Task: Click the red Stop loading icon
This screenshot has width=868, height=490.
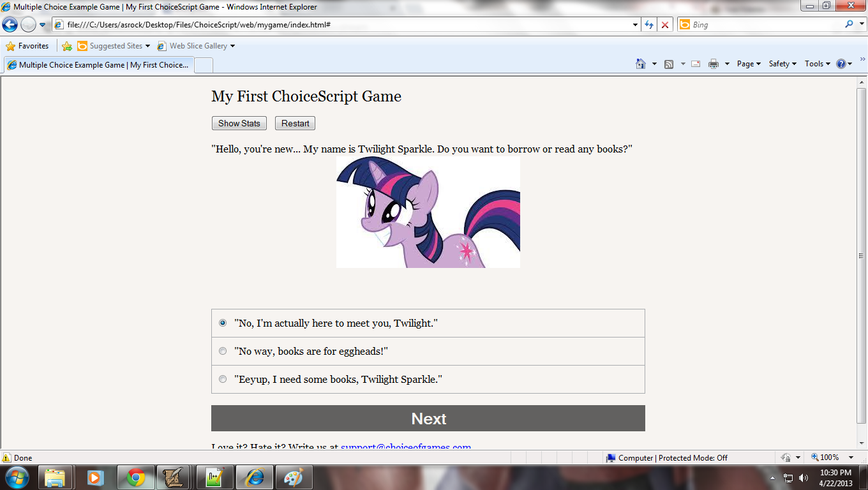Action: [665, 24]
